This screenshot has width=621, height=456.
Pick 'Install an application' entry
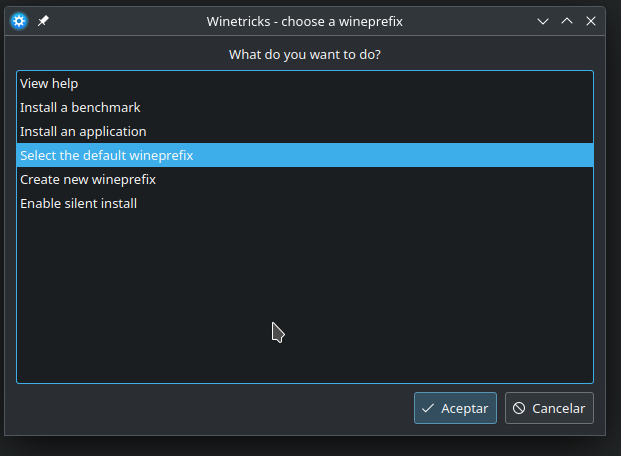pyautogui.click(x=83, y=131)
